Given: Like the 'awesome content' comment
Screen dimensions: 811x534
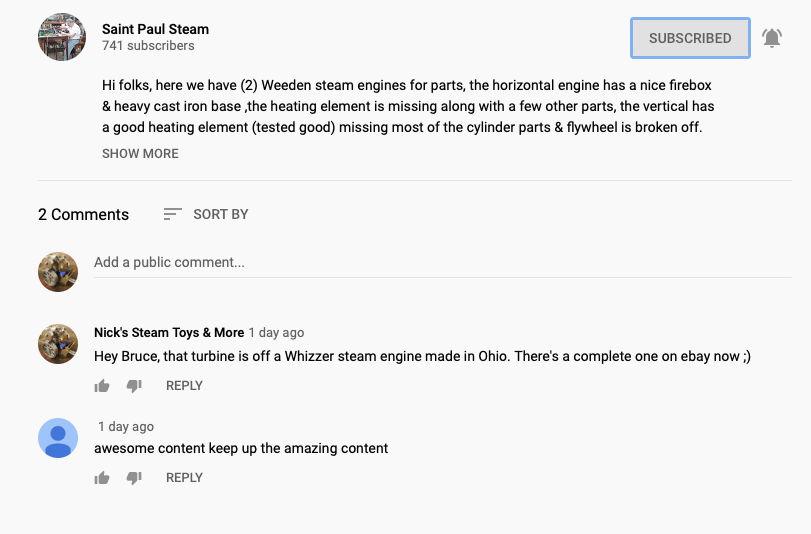Looking at the screenshot, I should (102, 478).
